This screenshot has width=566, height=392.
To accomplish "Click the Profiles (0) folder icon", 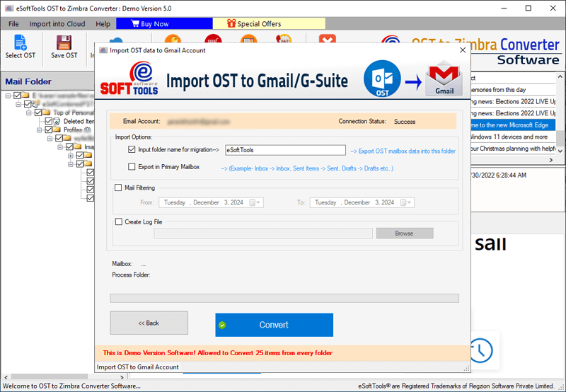I will coord(57,129).
